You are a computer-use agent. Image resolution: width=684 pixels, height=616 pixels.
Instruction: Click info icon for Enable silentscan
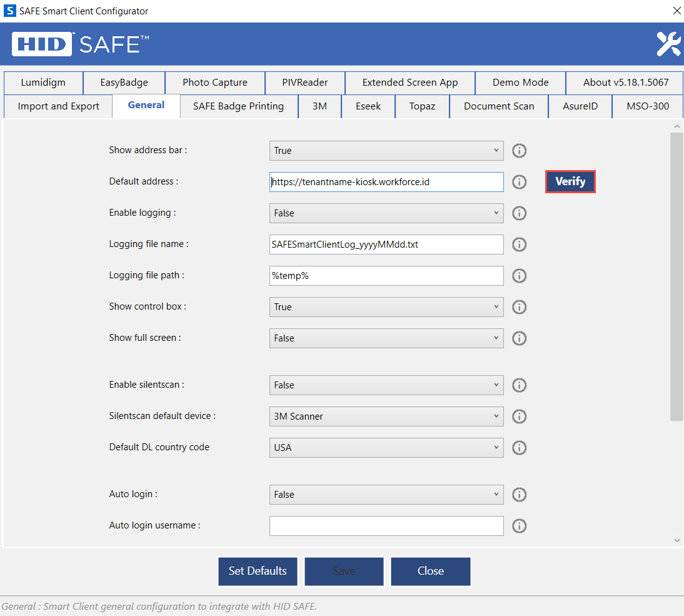click(x=519, y=385)
